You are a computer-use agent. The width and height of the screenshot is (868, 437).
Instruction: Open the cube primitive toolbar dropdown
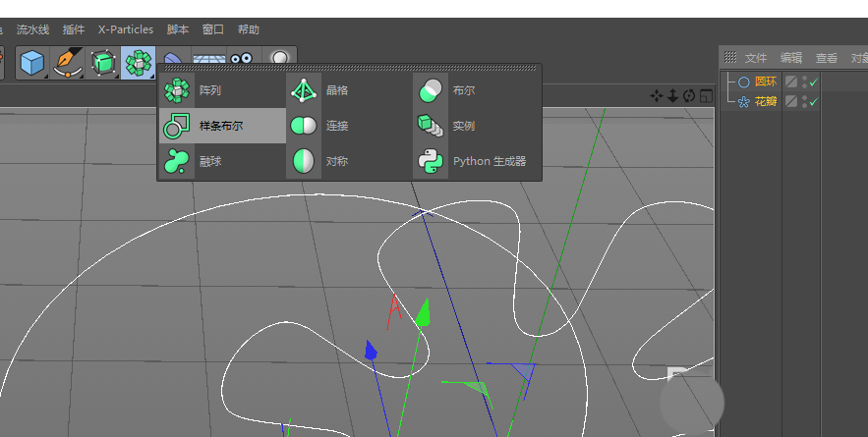pyautogui.click(x=32, y=64)
